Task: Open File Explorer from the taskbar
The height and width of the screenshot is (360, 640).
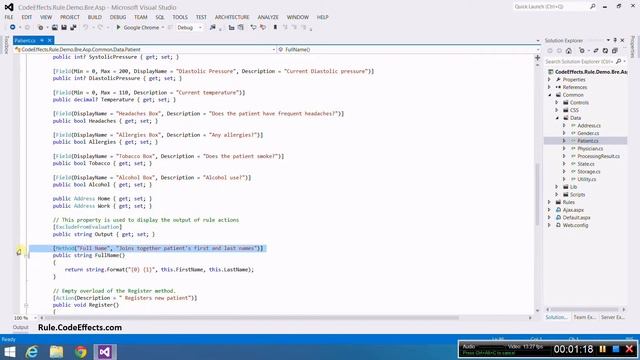Action: tap(56, 352)
